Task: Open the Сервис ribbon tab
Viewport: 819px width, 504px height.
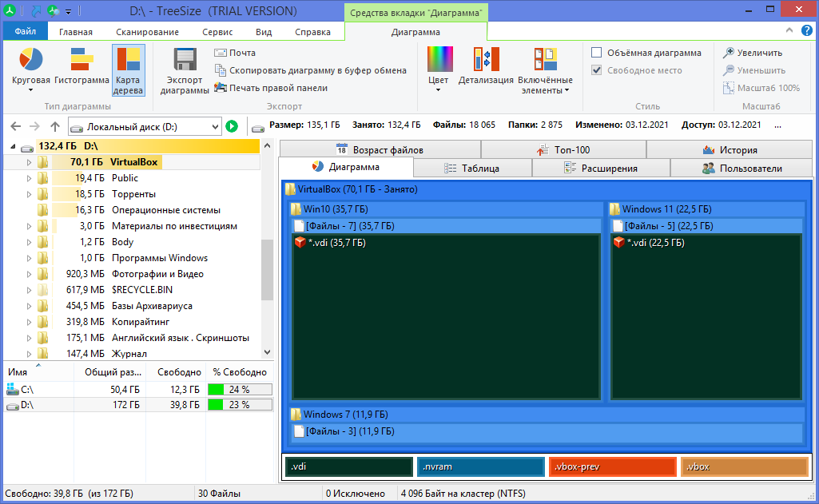Action: tap(217, 32)
